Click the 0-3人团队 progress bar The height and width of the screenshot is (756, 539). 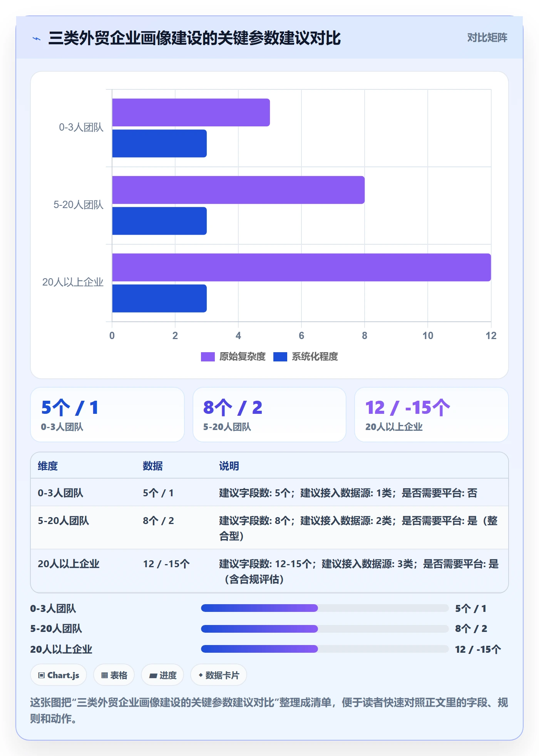coord(325,608)
